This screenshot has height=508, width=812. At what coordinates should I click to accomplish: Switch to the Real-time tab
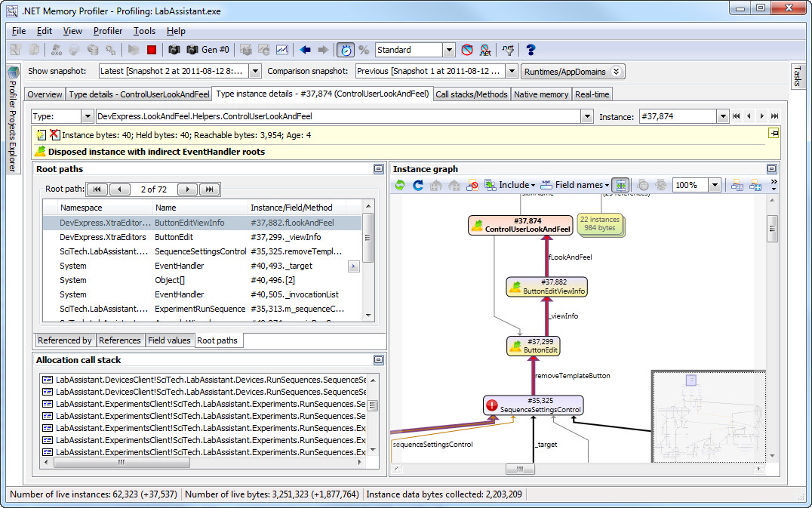(592, 94)
